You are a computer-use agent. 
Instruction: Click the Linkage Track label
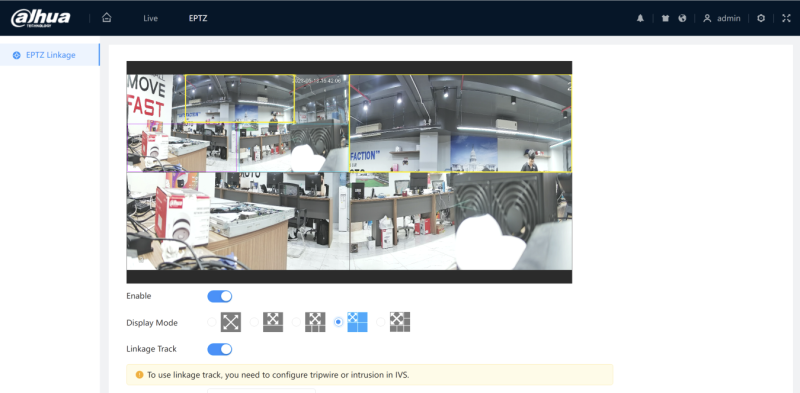(152, 349)
